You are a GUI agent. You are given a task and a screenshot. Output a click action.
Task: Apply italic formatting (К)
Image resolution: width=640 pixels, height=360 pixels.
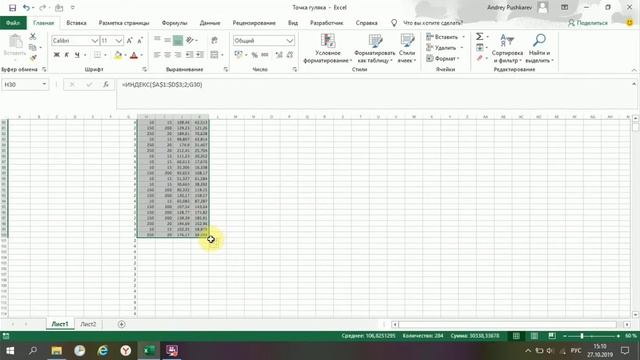pos(67,55)
